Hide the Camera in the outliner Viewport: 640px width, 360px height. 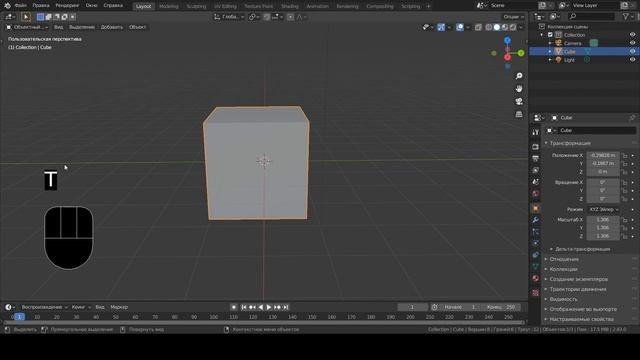coord(632,43)
